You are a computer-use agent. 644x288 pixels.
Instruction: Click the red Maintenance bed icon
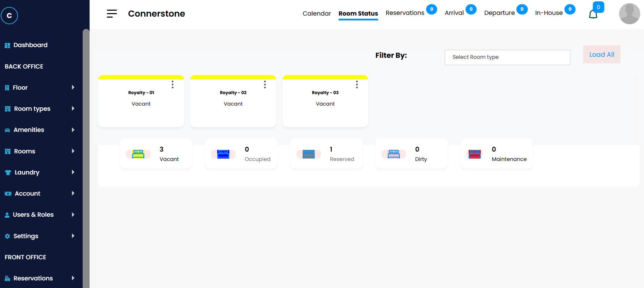(x=475, y=154)
